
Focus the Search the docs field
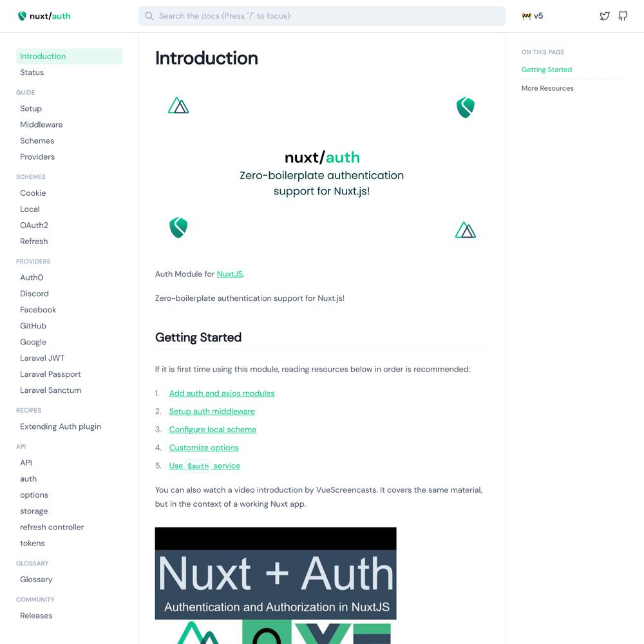tap(321, 16)
